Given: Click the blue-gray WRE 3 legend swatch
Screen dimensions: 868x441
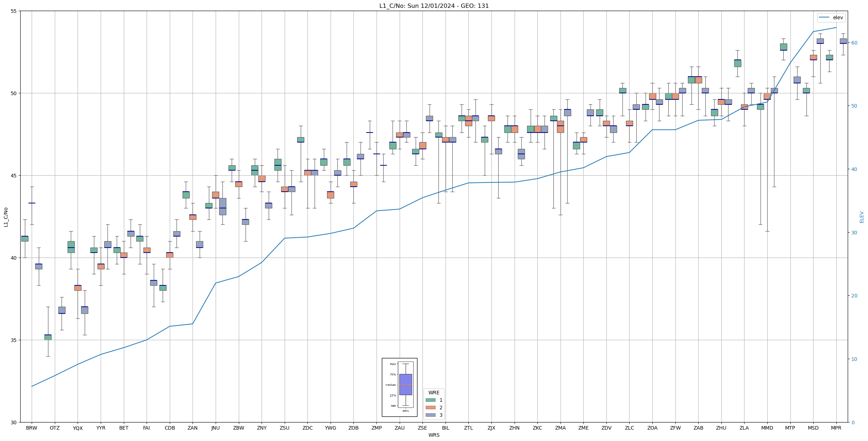Looking at the screenshot, I should click(x=430, y=415).
